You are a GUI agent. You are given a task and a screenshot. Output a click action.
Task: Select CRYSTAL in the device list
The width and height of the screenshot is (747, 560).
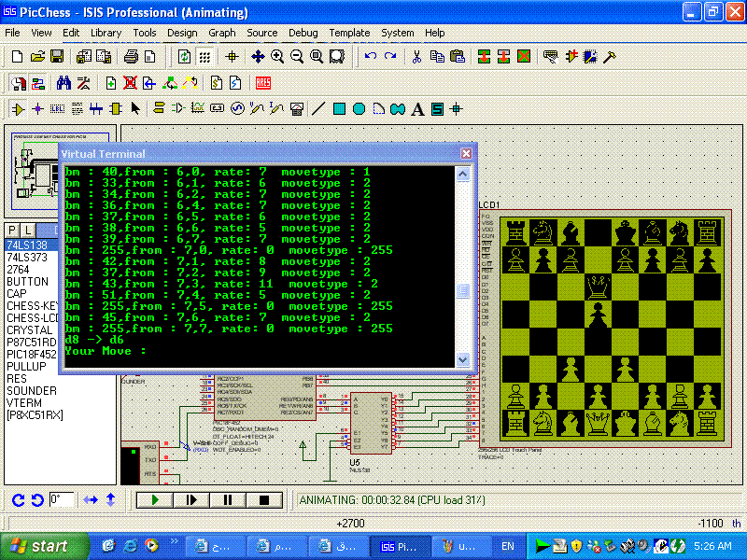pos(32,330)
